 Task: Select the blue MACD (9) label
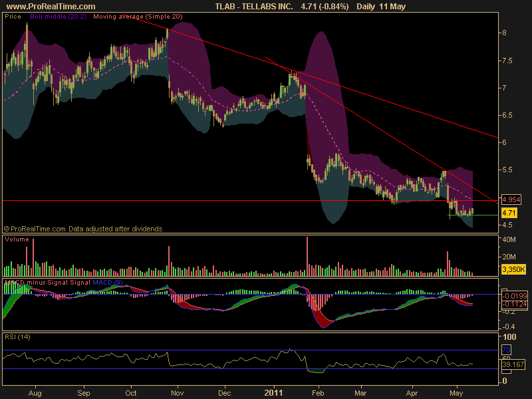tap(108, 282)
